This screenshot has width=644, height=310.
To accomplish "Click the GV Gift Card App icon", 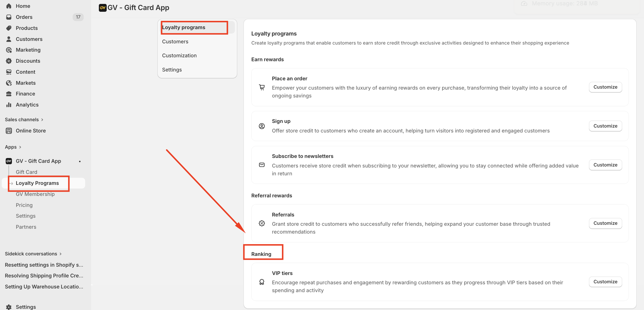I will tap(9, 161).
